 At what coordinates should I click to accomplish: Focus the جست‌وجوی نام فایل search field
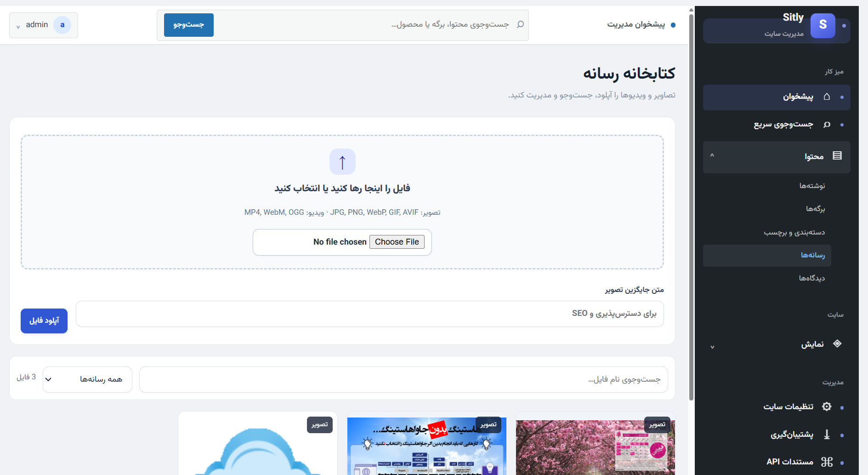pos(403,379)
